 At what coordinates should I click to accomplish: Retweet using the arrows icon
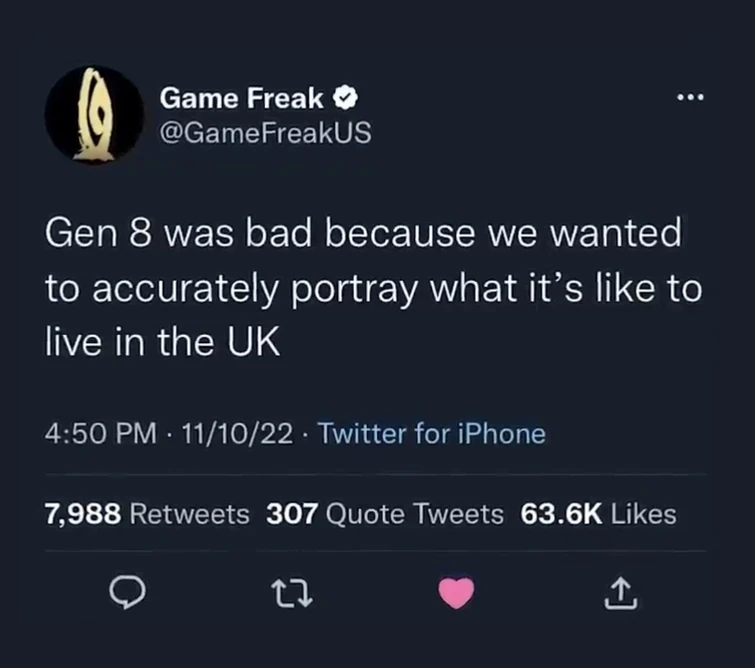[x=290, y=595]
